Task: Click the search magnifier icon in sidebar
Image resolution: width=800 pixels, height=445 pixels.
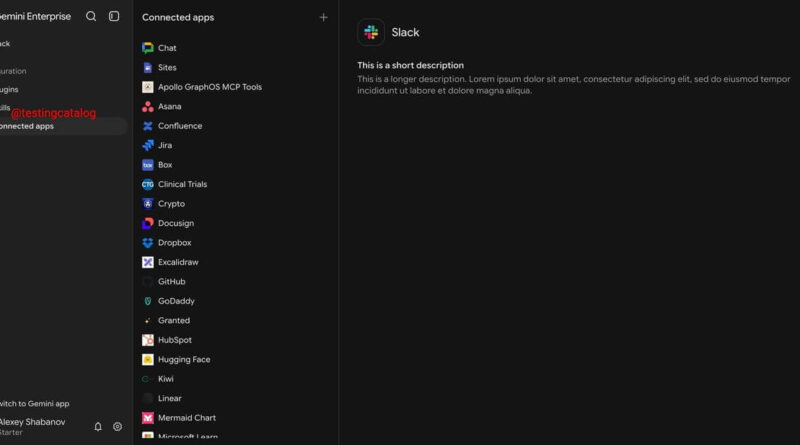Action: tap(91, 16)
